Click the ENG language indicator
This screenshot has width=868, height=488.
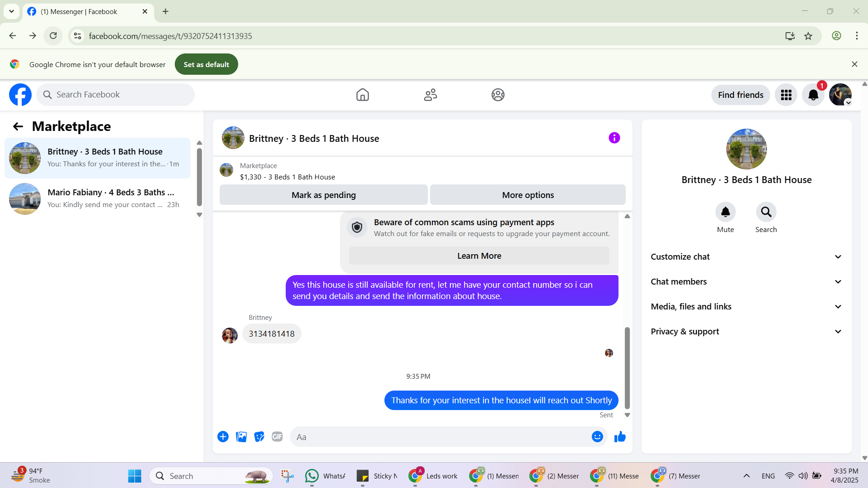point(768,476)
